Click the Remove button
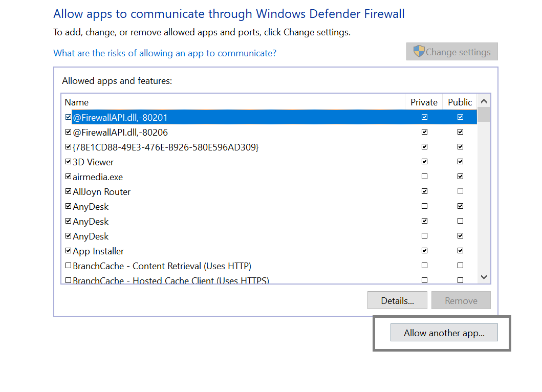 click(461, 300)
